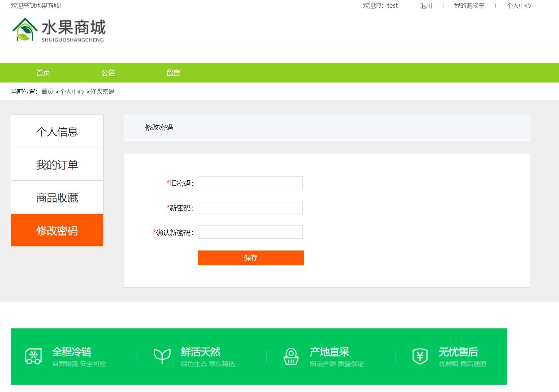
Task: Open the 首页 navigation menu item
Action: (x=43, y=73)
